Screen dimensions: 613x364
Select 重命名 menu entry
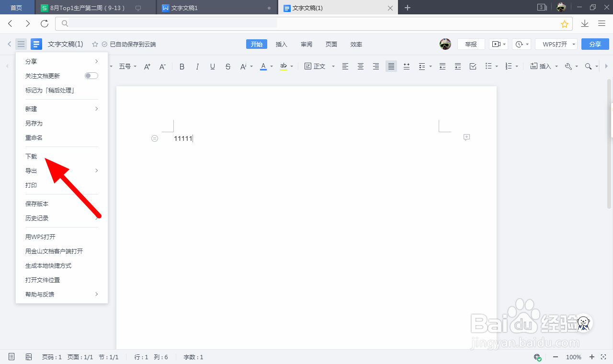(x=34, y=137)
